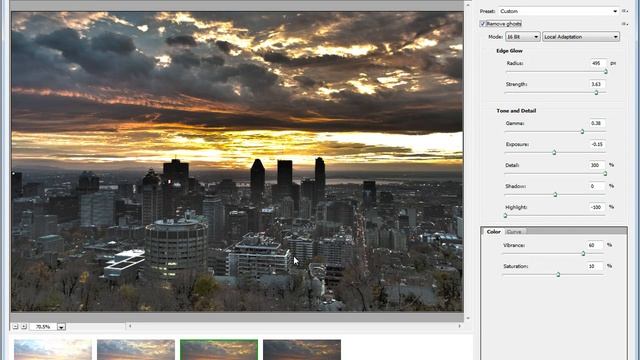Click the Preset label
640x360 pixels.
[487, 11]
